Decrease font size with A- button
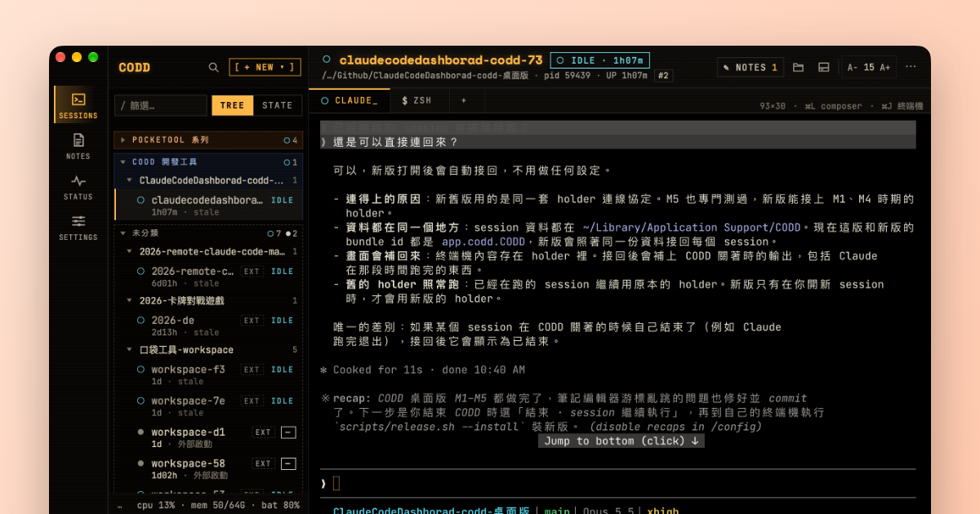 853,68
